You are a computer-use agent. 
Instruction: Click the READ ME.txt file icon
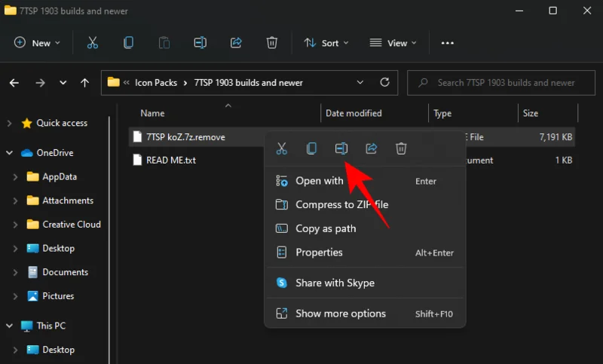pyautogui.click(x=137, y=160)
